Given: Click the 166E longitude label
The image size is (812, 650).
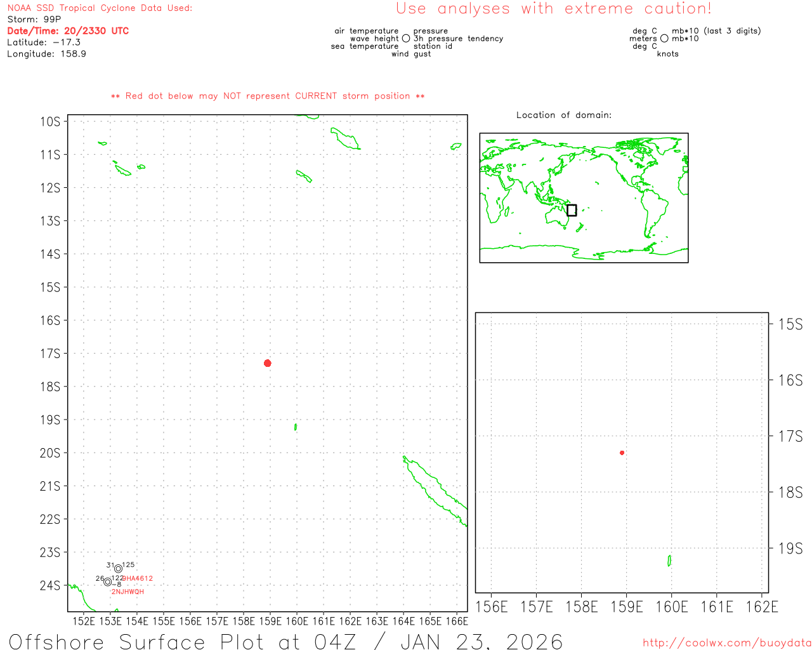Looking at the screenshot, I should coord(457,621).
